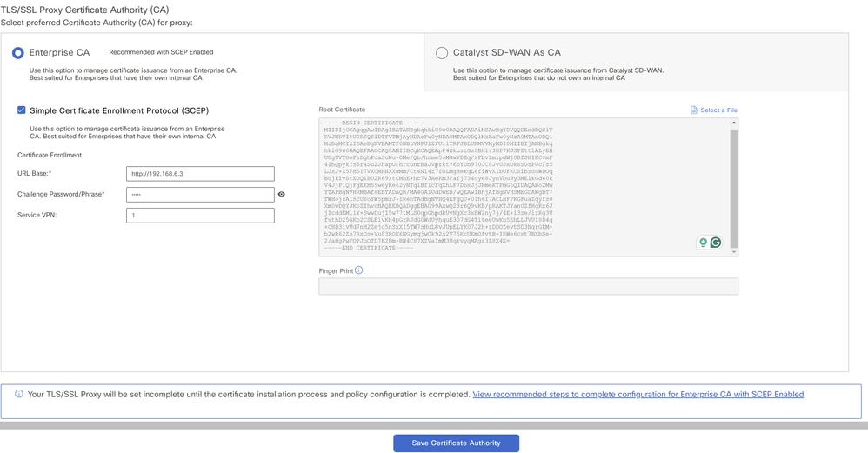Click Save Certificate Authority button
Screen dimensions: 868x453
(456, 443)
